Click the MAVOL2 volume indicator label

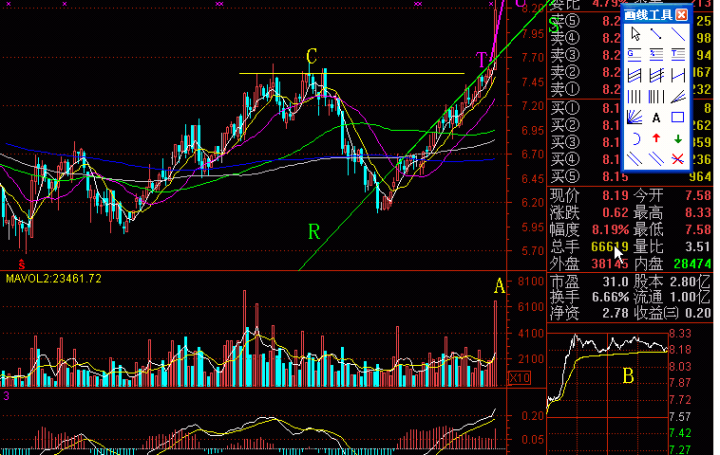coord(54,278)
